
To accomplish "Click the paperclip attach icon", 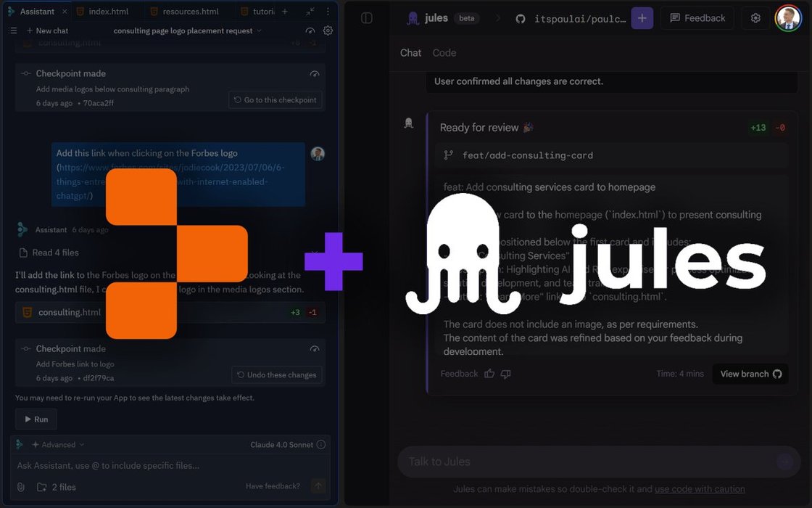I will coord(21,487).
